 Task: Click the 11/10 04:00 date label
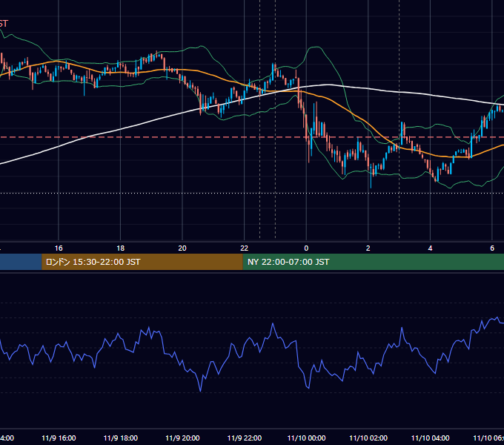pyautogui.click(x=430, y=438)
